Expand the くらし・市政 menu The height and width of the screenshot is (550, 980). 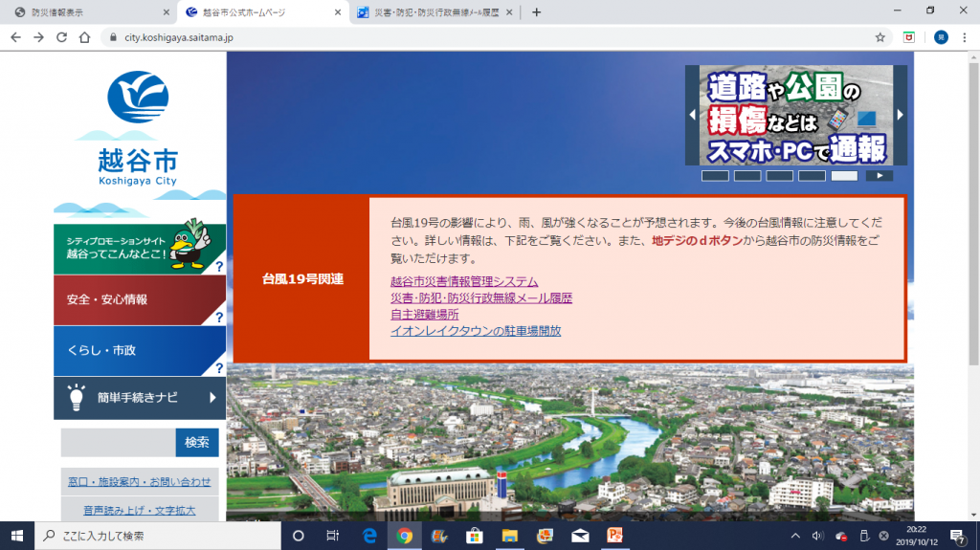(x=140, y=351)
